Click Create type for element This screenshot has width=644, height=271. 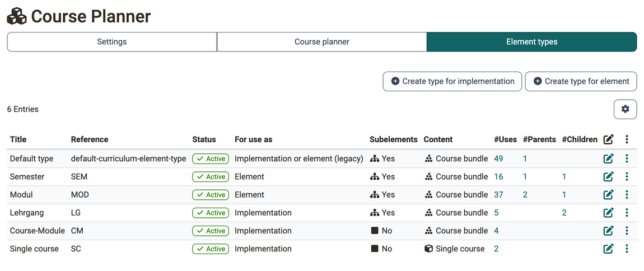point(581,81)
